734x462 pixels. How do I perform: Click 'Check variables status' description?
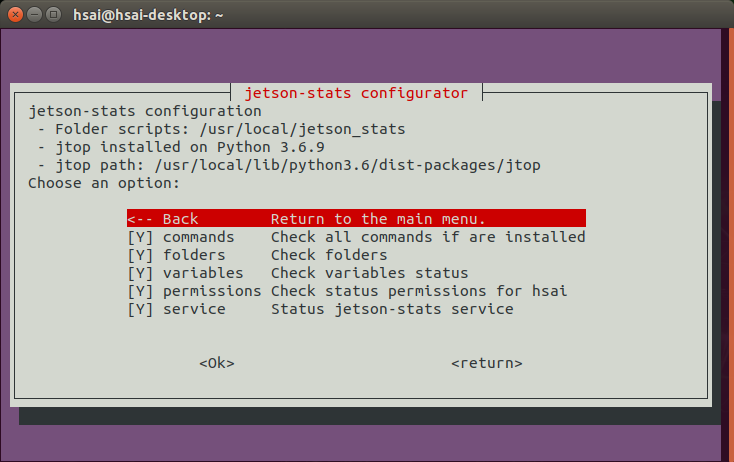coord(370,273)
